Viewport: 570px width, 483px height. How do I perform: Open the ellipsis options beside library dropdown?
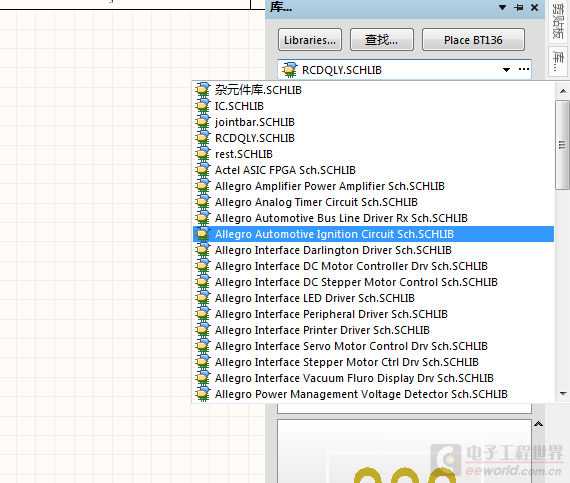tap(523, 69)
